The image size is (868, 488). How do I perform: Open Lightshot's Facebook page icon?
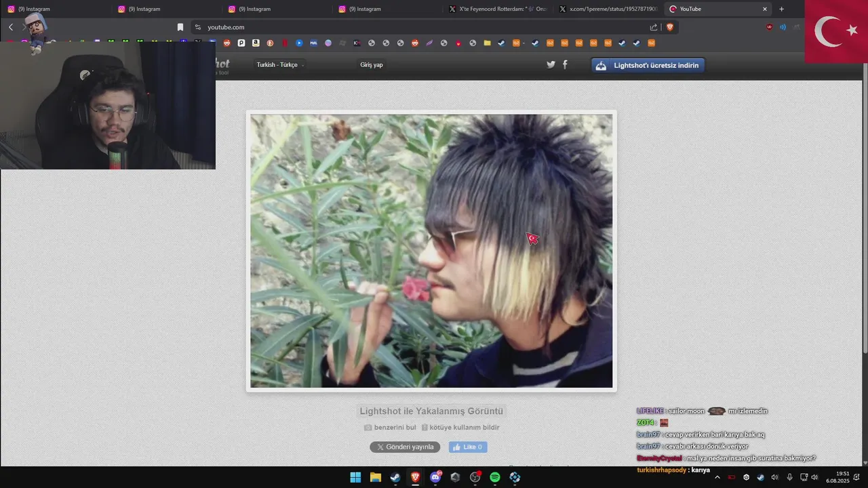pyautogui.click(x=565, y=64)
